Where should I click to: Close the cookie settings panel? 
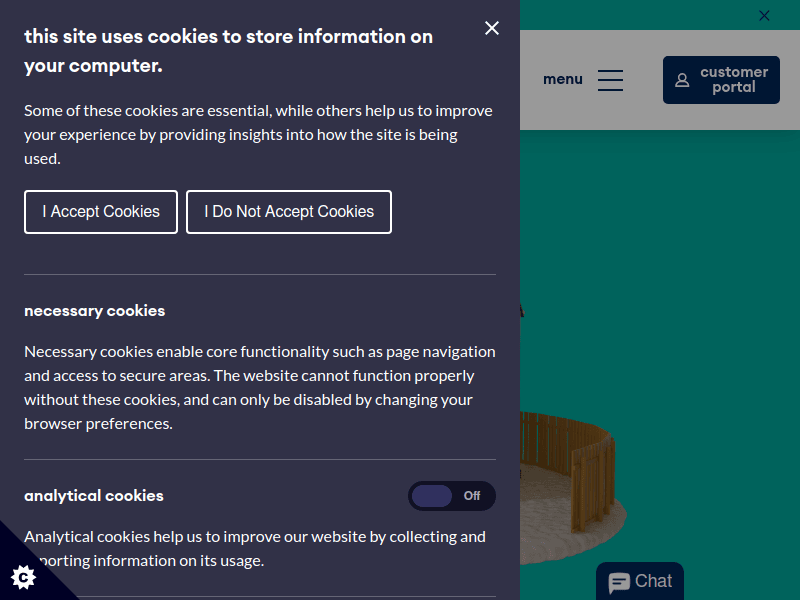pyautogui.click(x=492, y=28)
